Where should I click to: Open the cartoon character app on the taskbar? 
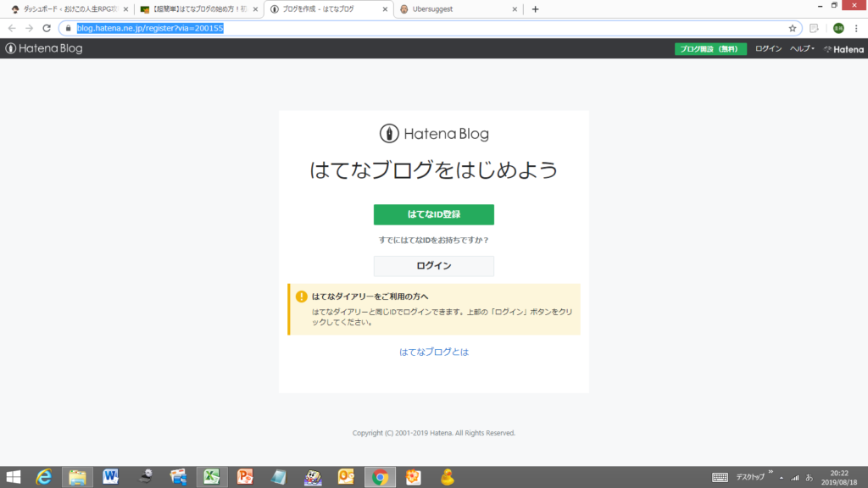click(x=313, y=477)
